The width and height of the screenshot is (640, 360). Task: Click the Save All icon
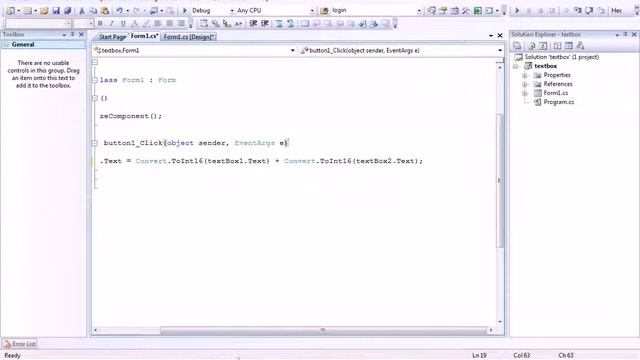tap(67, 11)
